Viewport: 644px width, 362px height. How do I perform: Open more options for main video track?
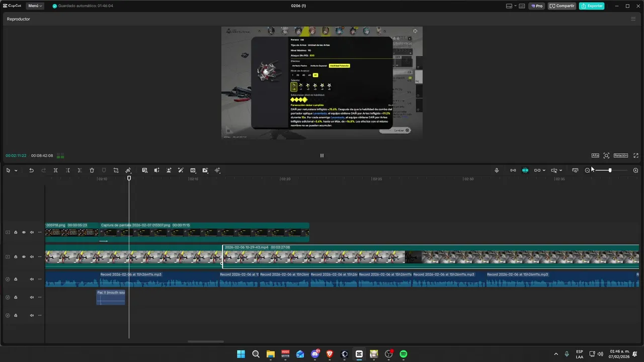click(40, 257)
